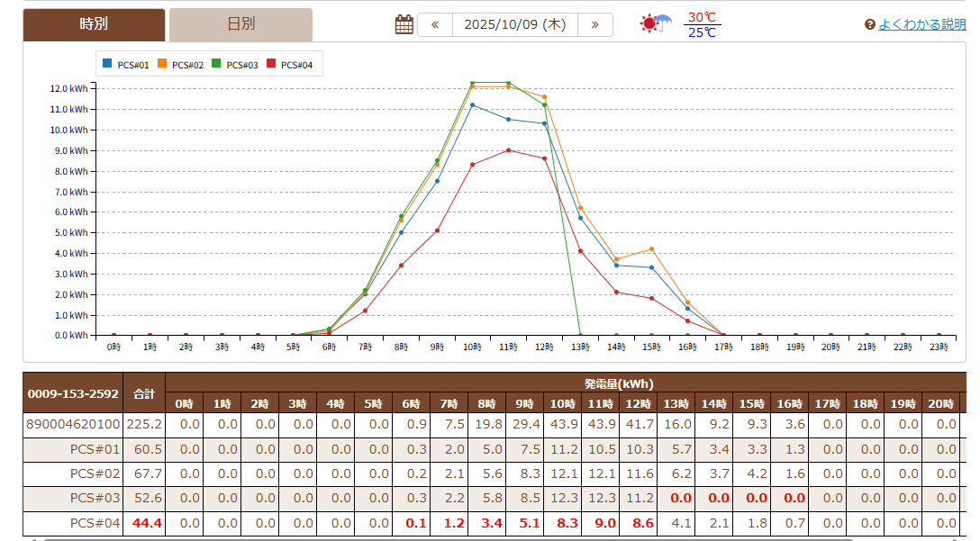Viewport: 980px width, 541px height.
Task: Select the 時別 tab
Action: (94, 24)
